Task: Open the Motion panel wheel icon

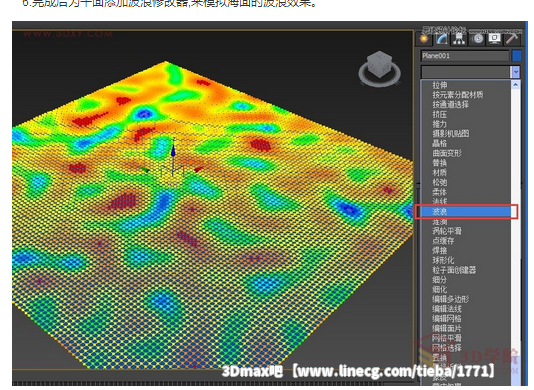Action: (x=477, y=39)
